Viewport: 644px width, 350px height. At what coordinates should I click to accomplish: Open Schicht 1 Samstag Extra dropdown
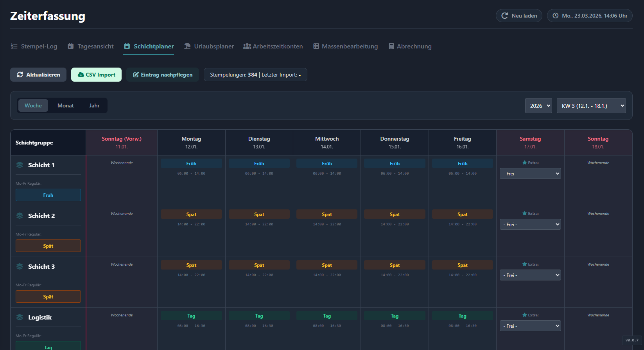pos(530,173)
